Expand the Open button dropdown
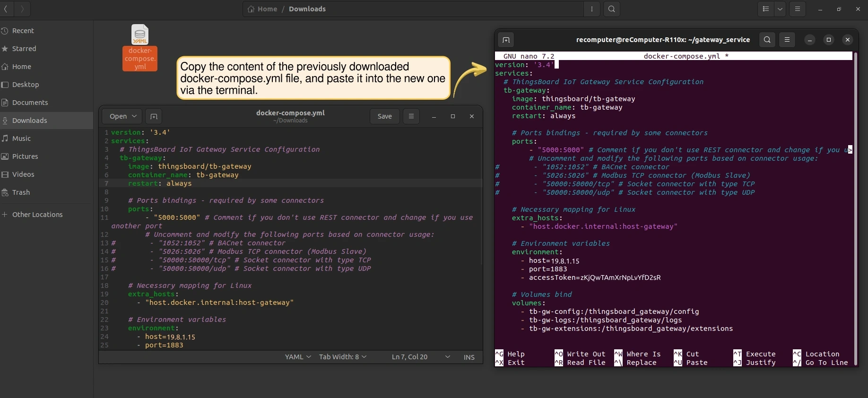Viewport: 868px width, 398px height. (134, 116)
